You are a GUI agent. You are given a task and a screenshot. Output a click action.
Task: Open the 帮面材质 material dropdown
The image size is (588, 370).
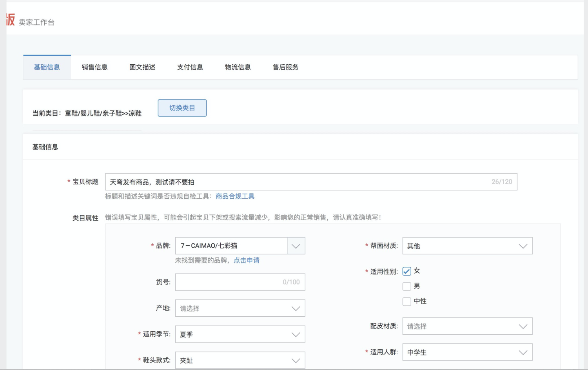523,246
